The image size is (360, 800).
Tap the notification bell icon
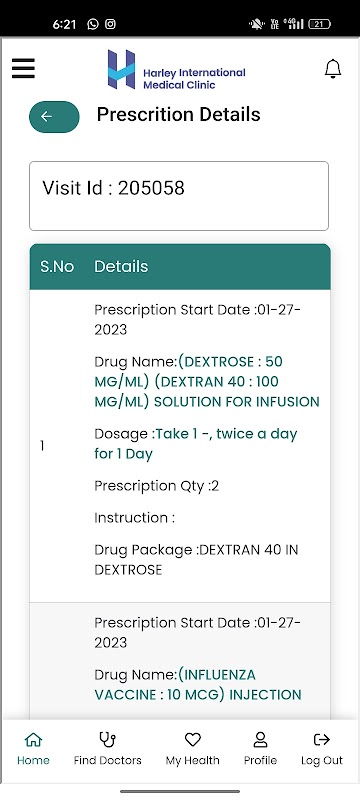click(x=333, y=68)
